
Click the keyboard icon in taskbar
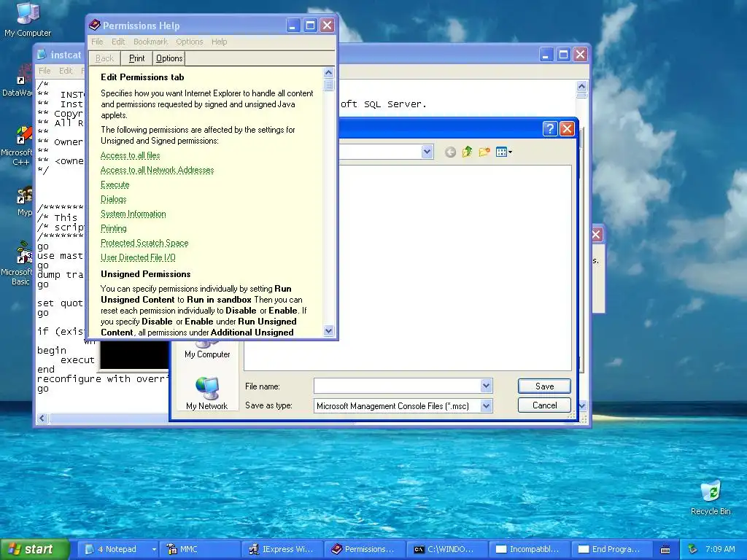[665, 550]
